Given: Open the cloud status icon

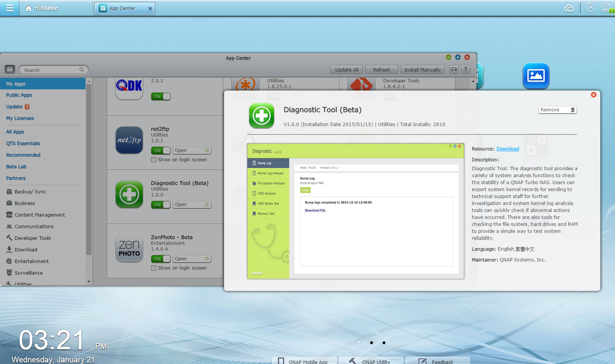Looking at the screenshot, I should [x=569, y=8].
